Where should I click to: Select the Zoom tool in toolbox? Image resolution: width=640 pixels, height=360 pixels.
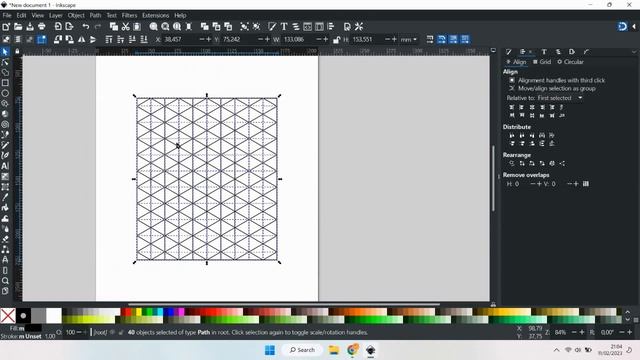coord(5,280)
